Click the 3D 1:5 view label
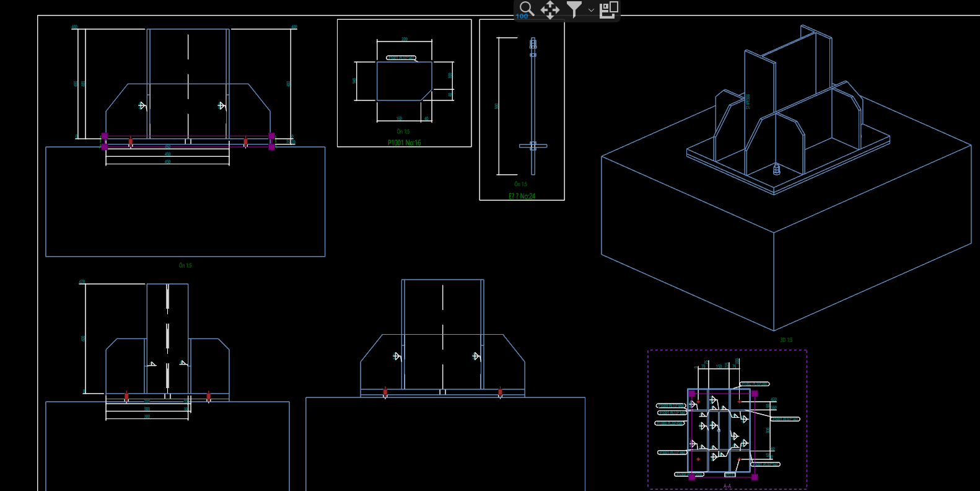Image resolution: width=980 pixels, height=491 pixels. tap(785, 340)
